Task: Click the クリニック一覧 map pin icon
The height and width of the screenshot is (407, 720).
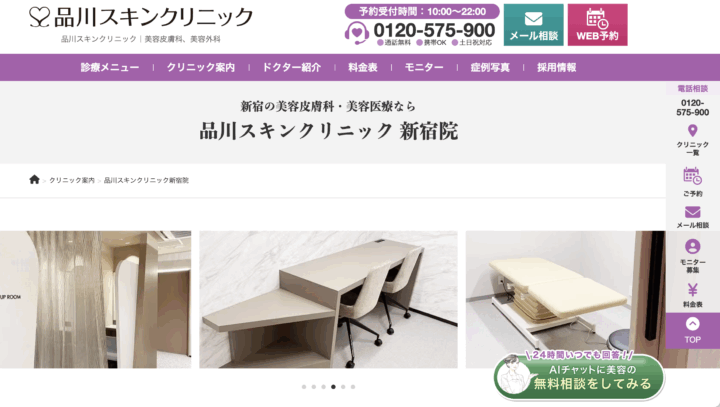Action: [x=692, y=131]
